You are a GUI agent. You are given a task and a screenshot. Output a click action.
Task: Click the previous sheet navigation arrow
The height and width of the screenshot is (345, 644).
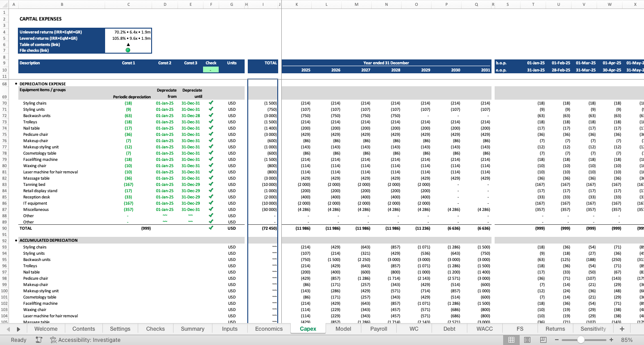click(x=8, y=329)
